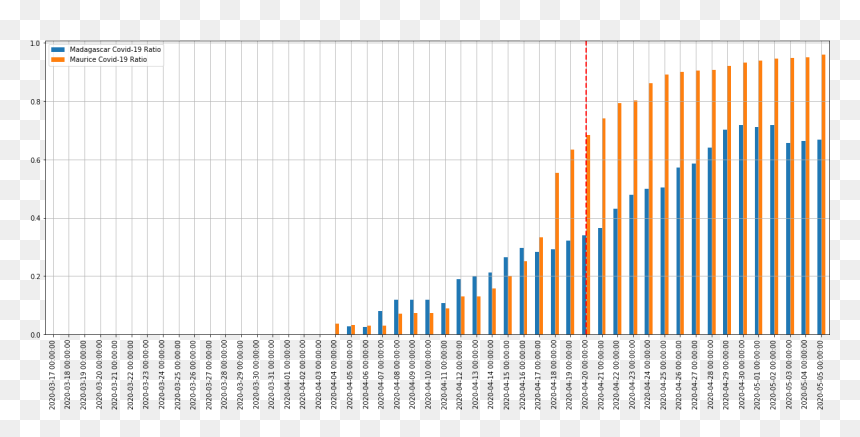This screenshot has height=437, width=860.
Task: Click the orange Maurice bar for 2020-04-18
Action: [x=557, y=254]
